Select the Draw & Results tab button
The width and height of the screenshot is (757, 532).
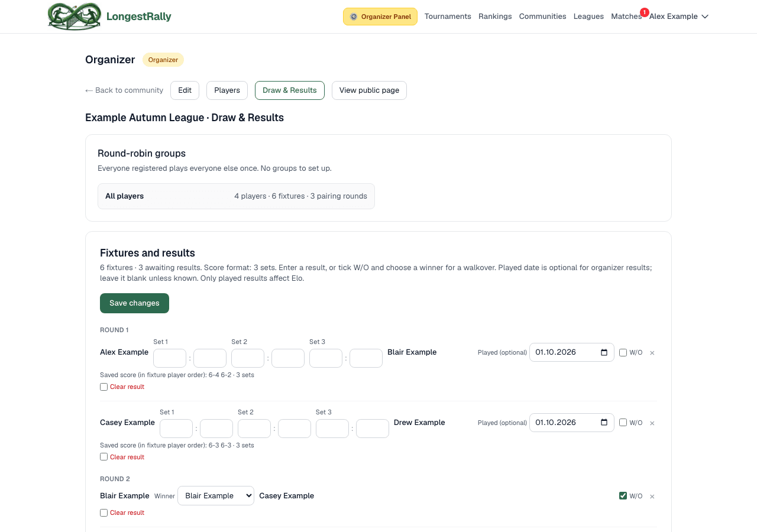click(290, 90)
